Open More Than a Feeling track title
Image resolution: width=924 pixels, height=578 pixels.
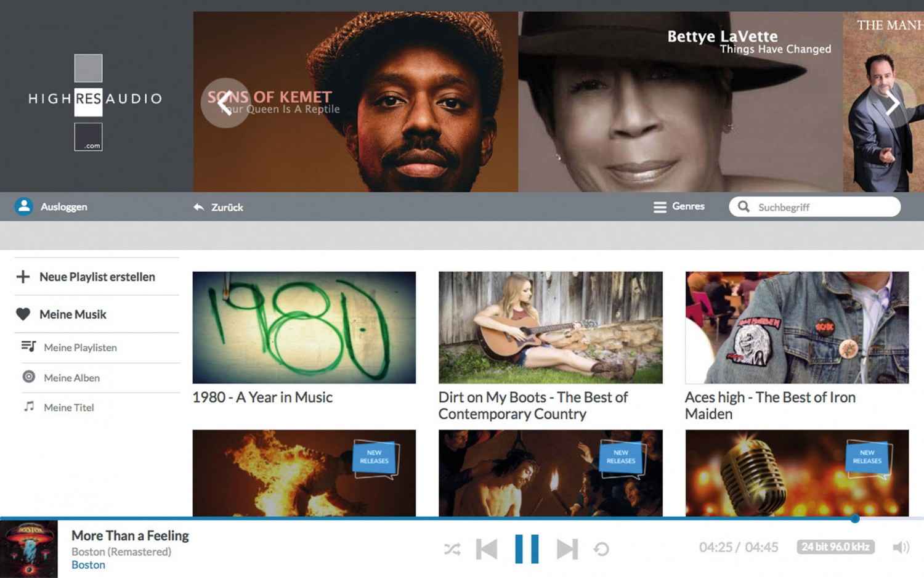tap(130, 536)
